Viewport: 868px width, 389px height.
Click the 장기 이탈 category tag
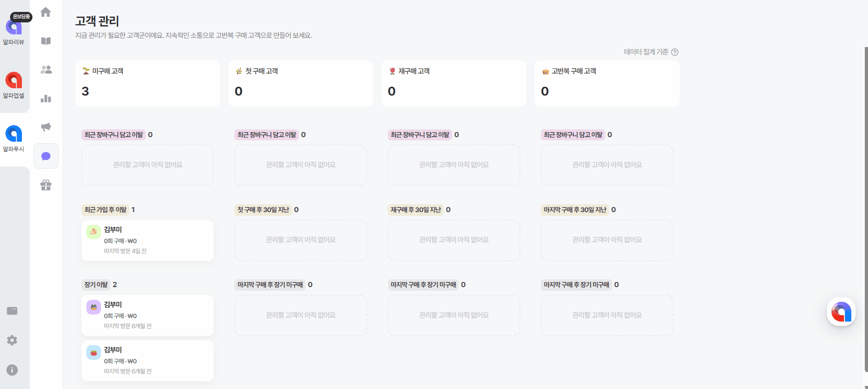pos(96,285)
